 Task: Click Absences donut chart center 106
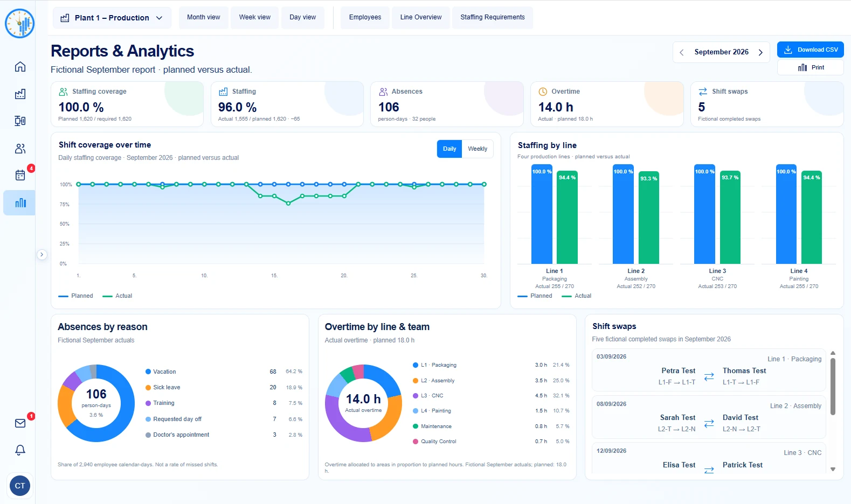pyautogui.click(x=96, y=394)
